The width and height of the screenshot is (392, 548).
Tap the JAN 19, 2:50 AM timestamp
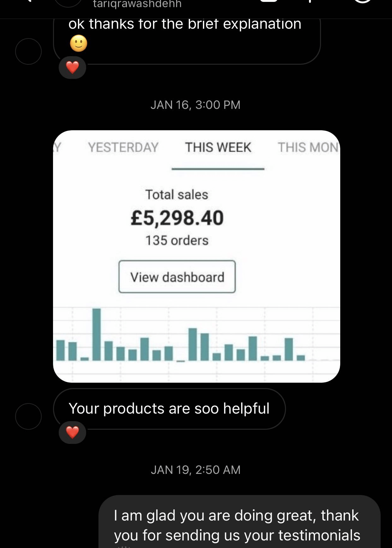195,470
